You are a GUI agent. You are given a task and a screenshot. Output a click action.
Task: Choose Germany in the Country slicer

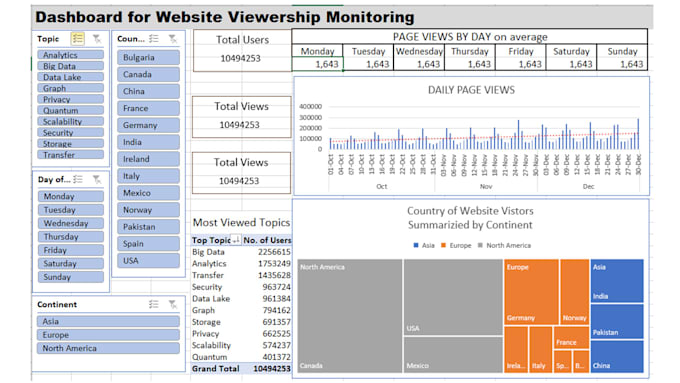pyautogui.click(x=148, y=125)
